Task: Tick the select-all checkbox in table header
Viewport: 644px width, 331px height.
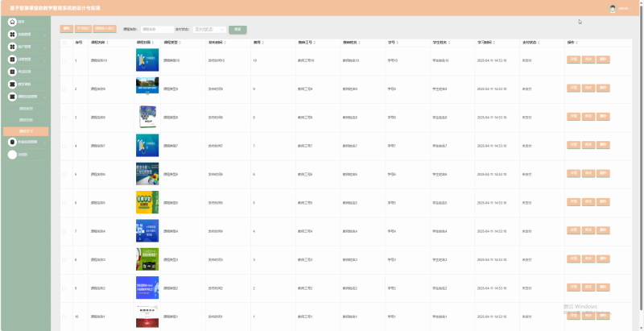Action: tap(64, 43)
